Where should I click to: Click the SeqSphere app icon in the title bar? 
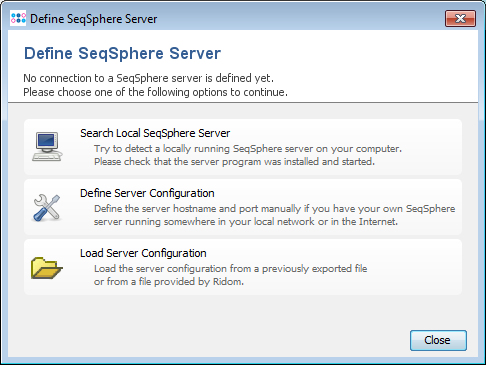coord(18,18)
